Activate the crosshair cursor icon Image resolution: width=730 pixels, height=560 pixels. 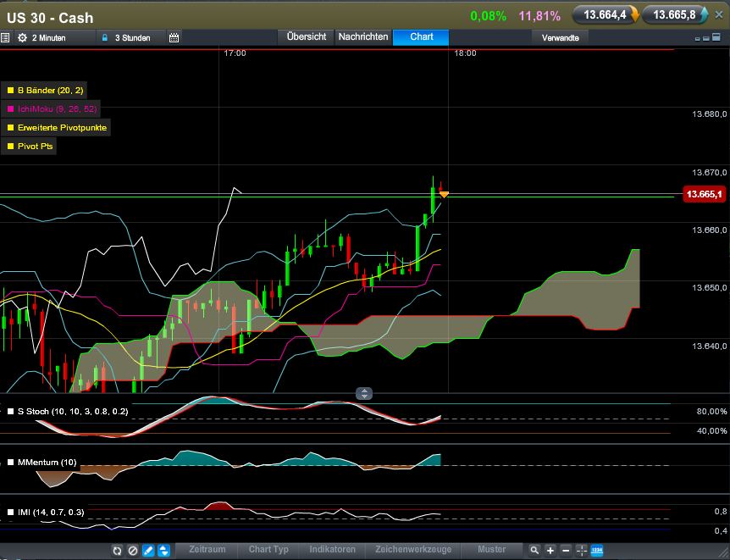(582, 551)
